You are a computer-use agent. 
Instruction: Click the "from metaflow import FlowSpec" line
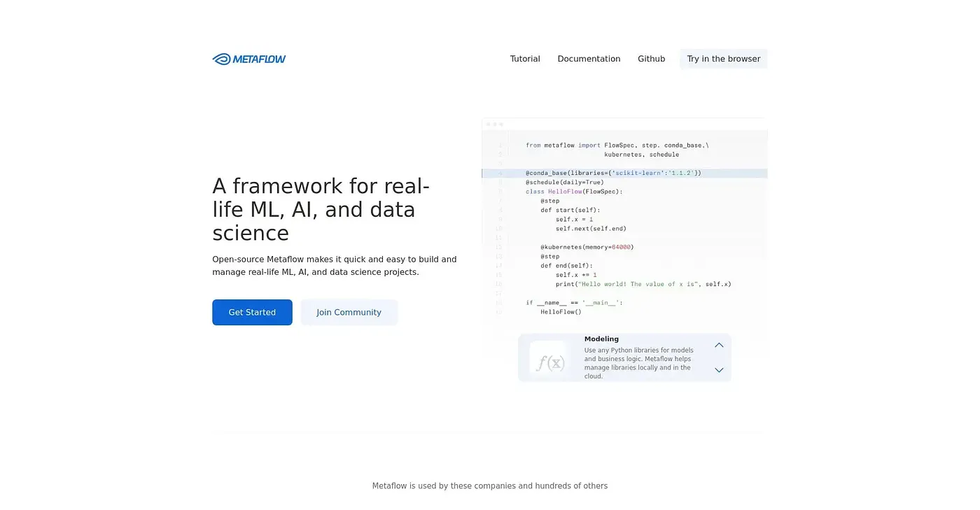coord(617,145)
